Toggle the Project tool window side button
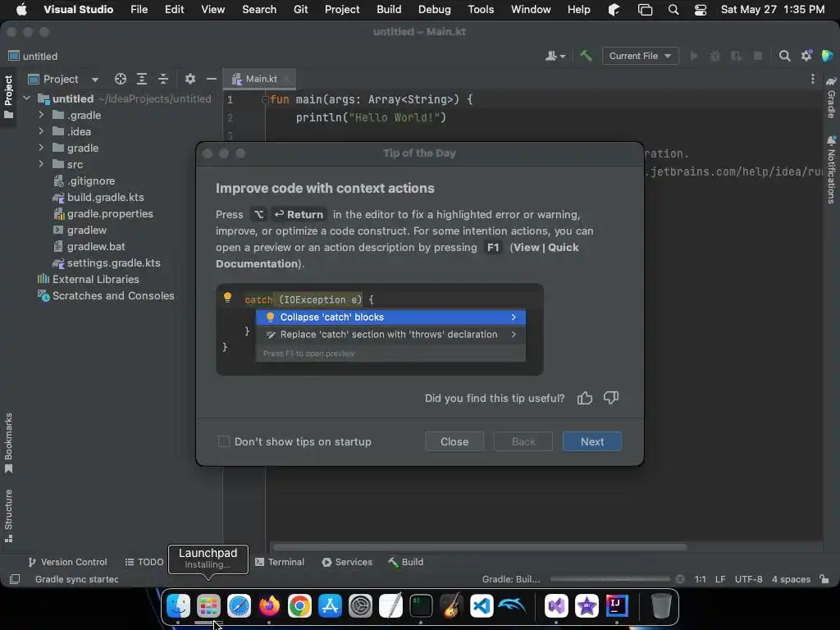 click(8, 98)
